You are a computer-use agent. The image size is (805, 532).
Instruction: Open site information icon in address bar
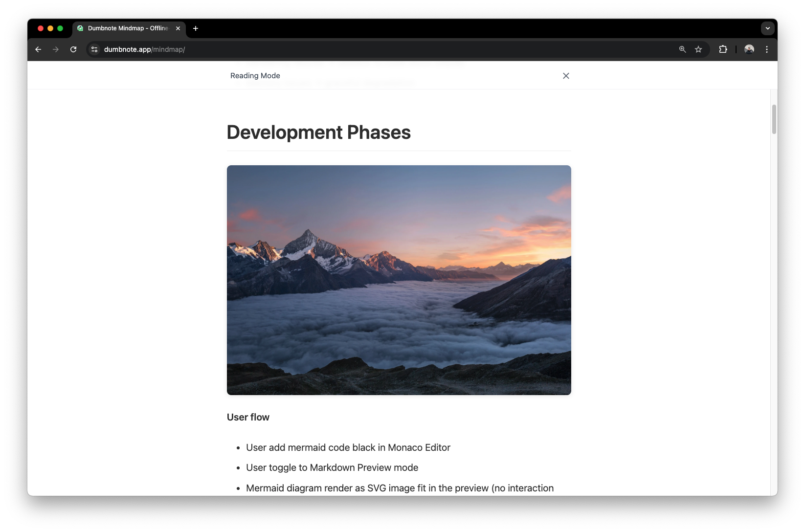(x=95, y=49)
